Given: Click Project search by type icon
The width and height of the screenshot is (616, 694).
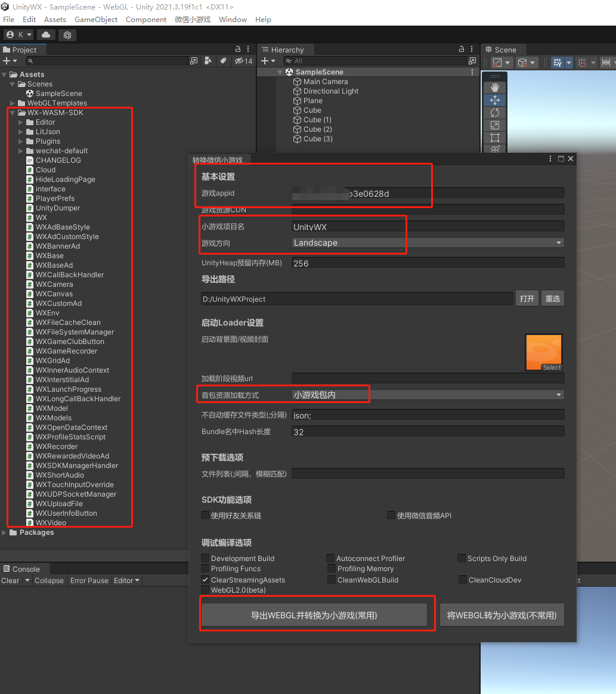Looking at the screenshot, I should tap(208, 61).
